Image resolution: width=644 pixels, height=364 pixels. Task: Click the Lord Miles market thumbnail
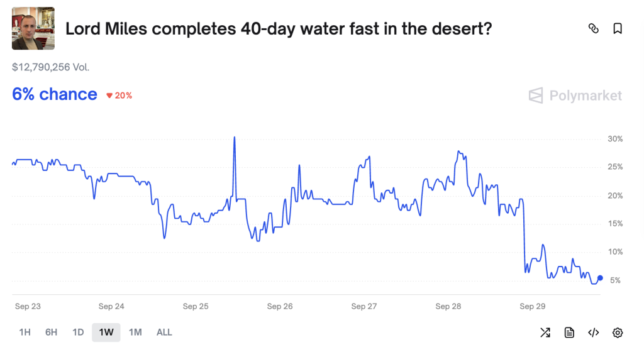(x=33, y=28)
